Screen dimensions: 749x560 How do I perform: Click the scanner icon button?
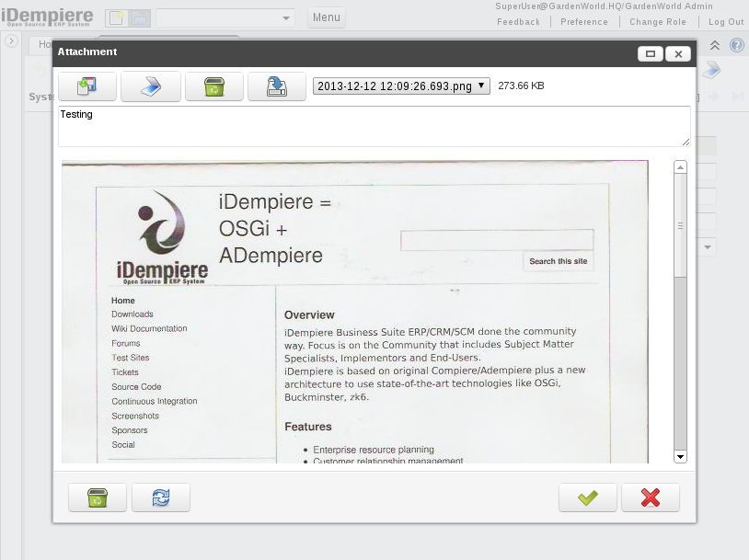[x=150, y=86]
